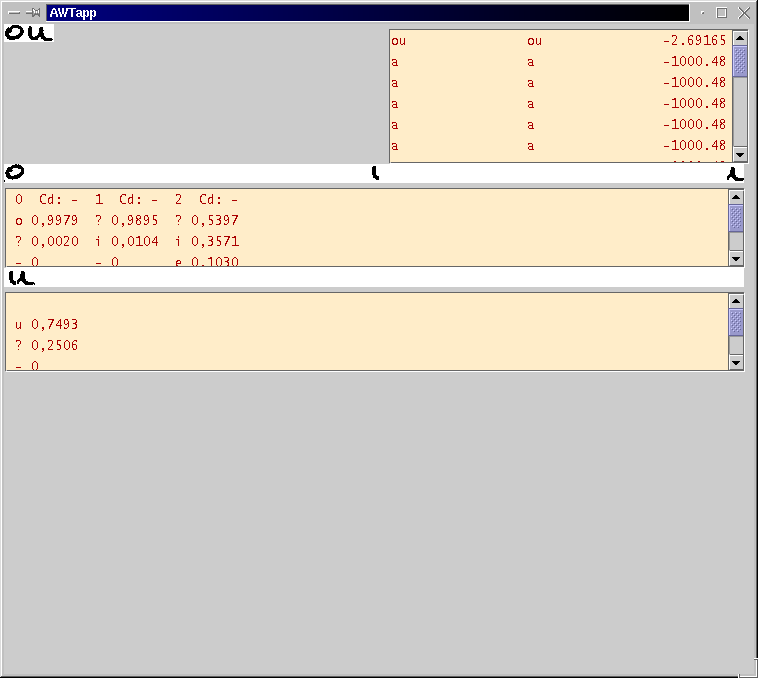The width and height of the screenshot is (758, 678).
Task: Click the results list scrollbar down arrow
Action: point(740,155)
